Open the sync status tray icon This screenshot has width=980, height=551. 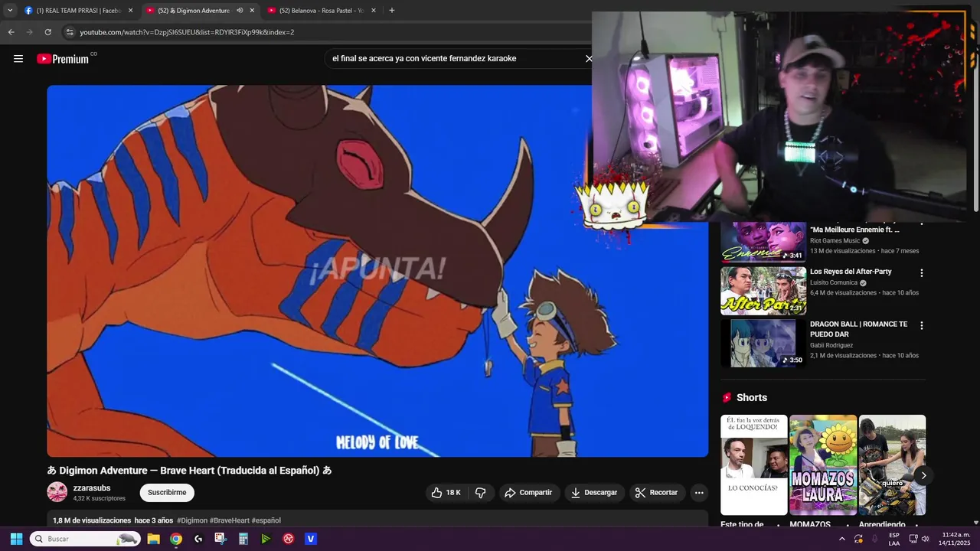858,539
